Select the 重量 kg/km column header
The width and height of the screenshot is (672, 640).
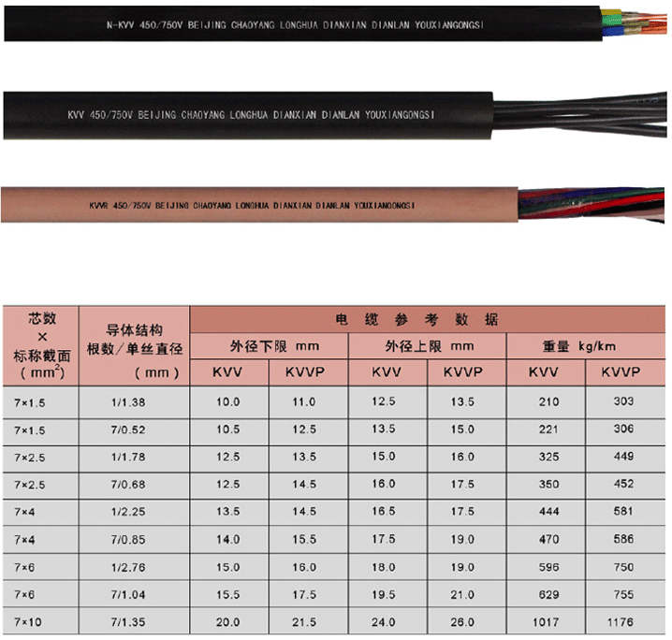pyautogui.click(x=585, y=345)
